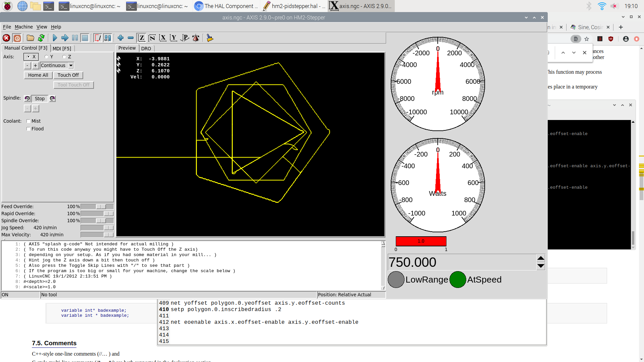Viewport: 644px width, 362px height.
Task: Launch web browser from taskbar globe
Action: pos(22,6)
